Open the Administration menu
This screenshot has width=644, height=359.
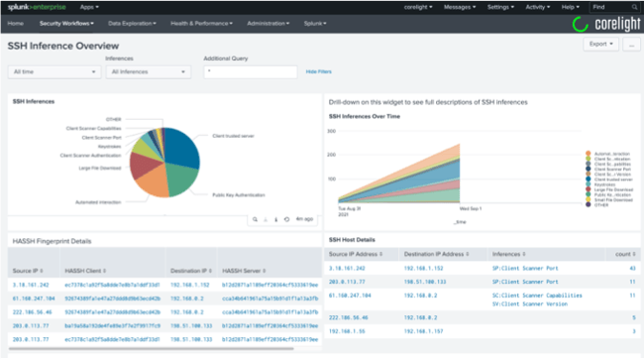pyautogui.click(x=268, y=24)
